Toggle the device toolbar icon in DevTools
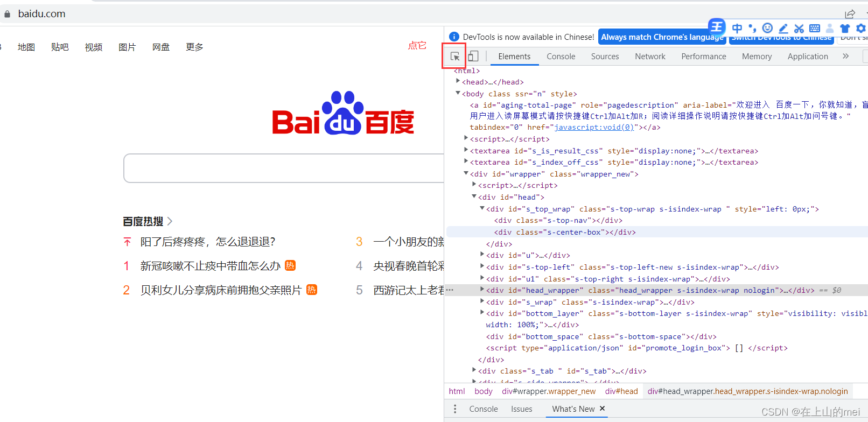This screenshot has height=422, width=868. pos(473,56)
